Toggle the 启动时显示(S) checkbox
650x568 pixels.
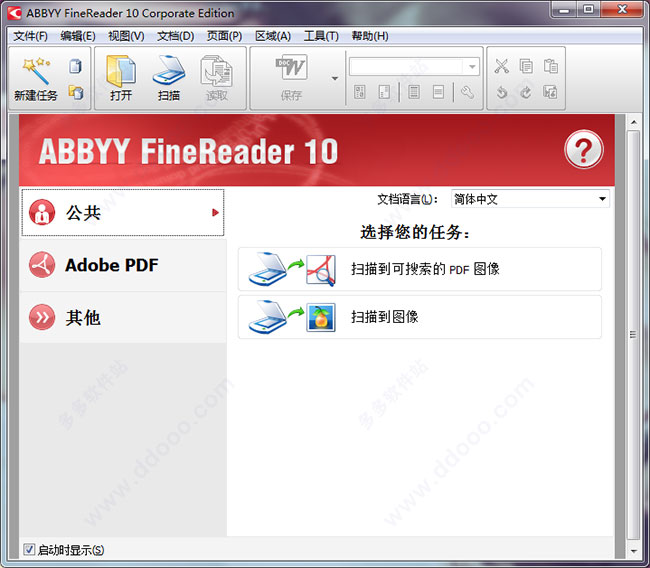(29, 550)
